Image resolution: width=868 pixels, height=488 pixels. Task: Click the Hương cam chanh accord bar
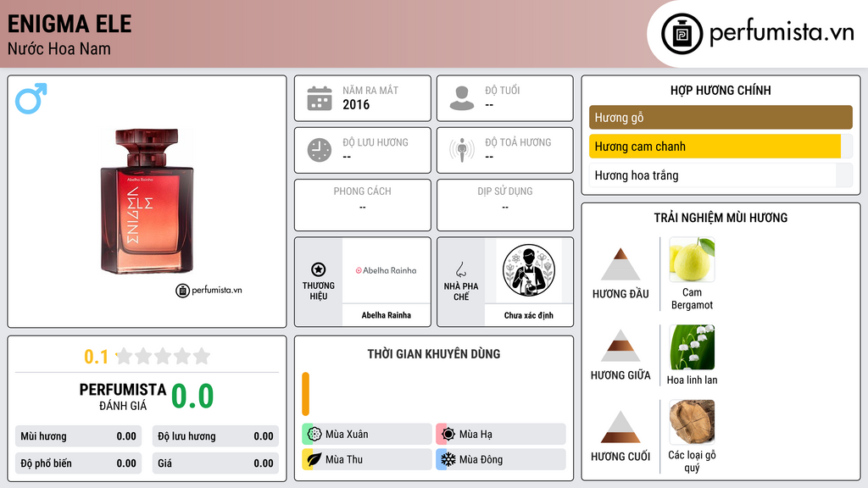coord(721,146)
